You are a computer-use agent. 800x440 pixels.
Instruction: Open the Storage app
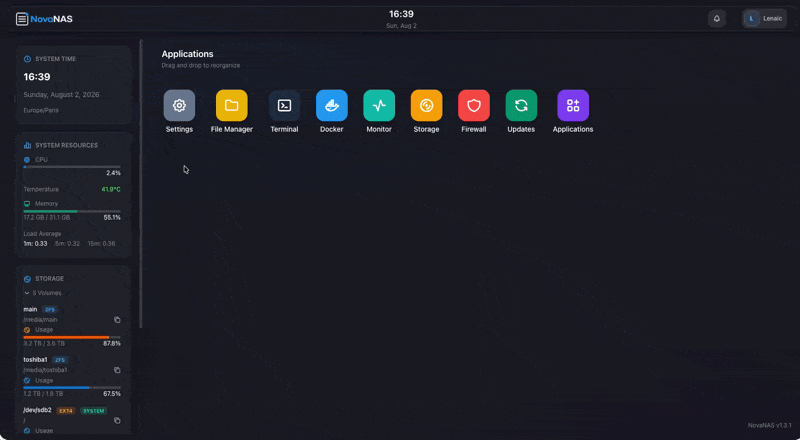pos(427,106)
